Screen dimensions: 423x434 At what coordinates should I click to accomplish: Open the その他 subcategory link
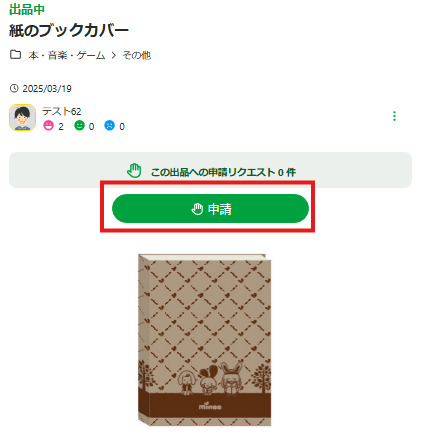tap(137, 55)
